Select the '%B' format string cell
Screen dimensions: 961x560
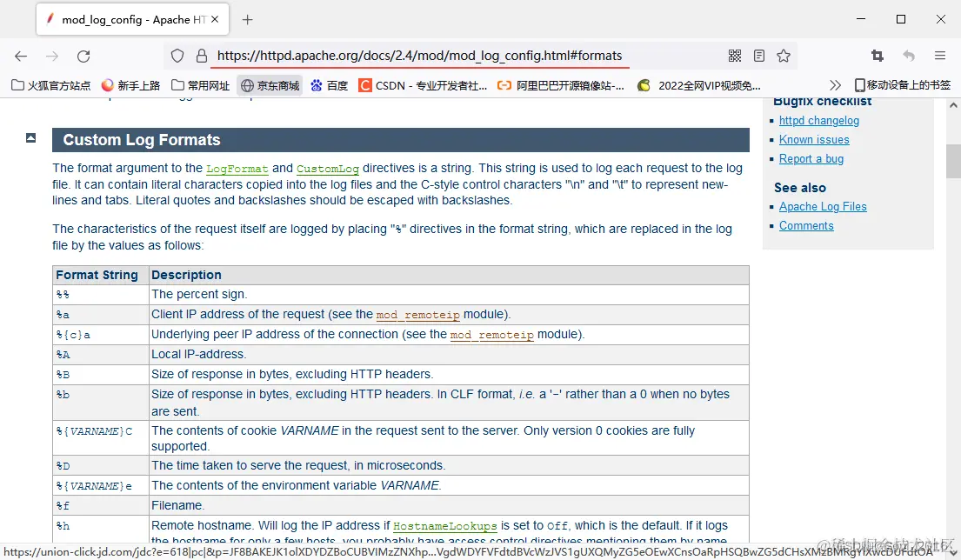[101, 375]
